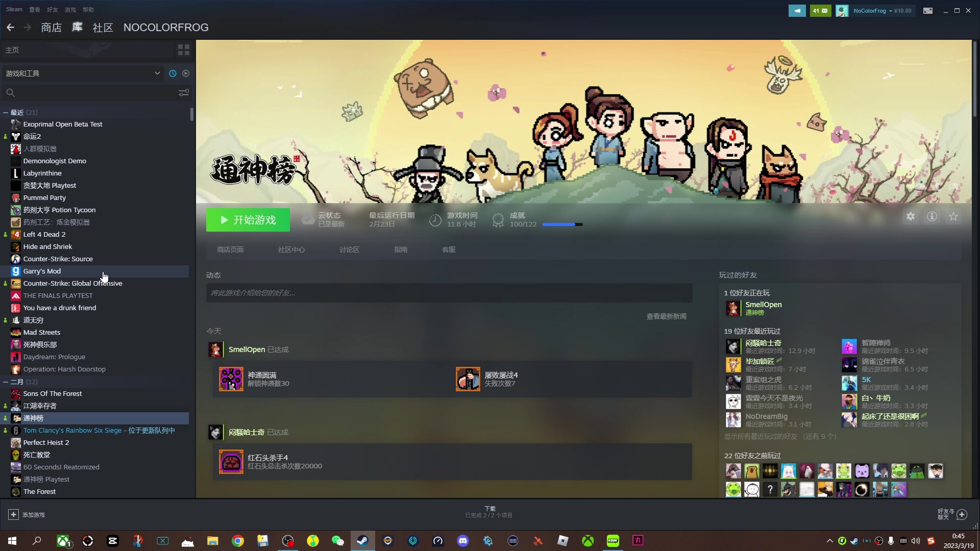980x551 pixels.
Task: Go back with the left arrow
Action: tap(10, 28)
